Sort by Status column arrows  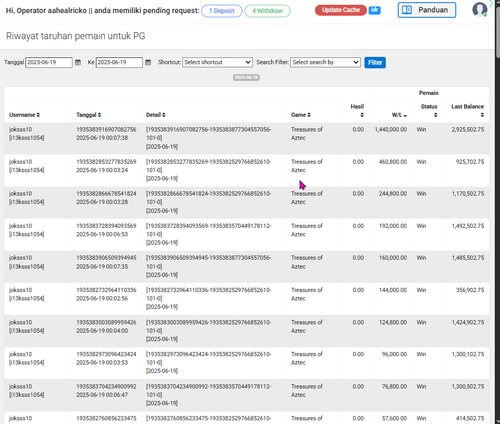tap(435, 115)
